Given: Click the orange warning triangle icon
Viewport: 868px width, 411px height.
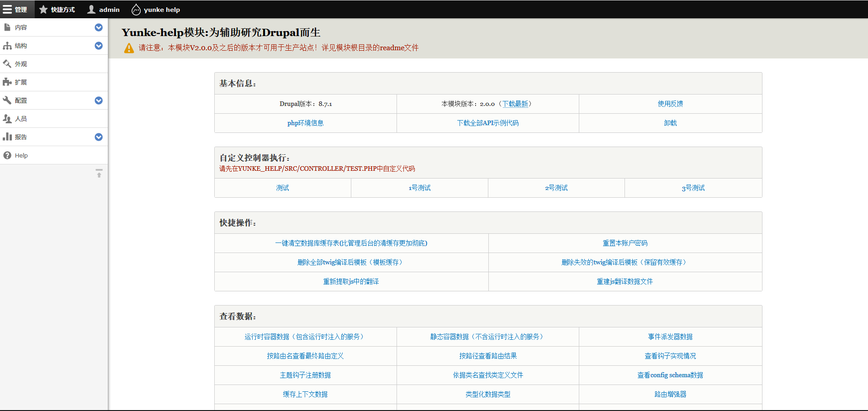Looking at the screenshot, I should tap(129, 48).
